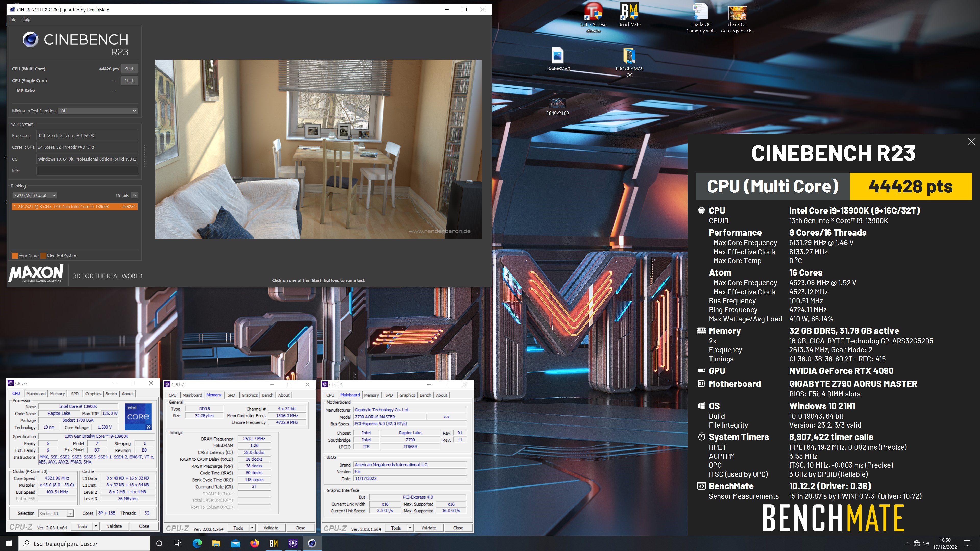Open Tools dropdown arrow in the CPU tab CPU-Z window
Image resolution: width=980 pixels, height=551 pixels.
click(96, 526)
